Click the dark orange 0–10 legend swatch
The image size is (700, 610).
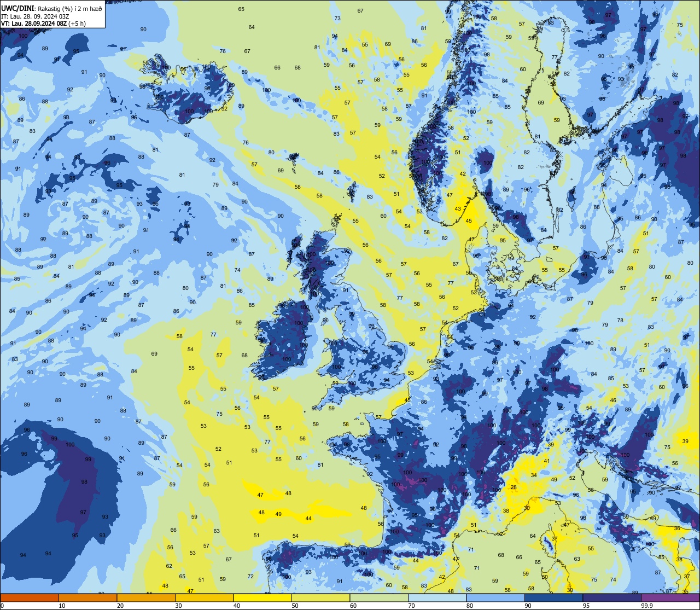(30, 597)
